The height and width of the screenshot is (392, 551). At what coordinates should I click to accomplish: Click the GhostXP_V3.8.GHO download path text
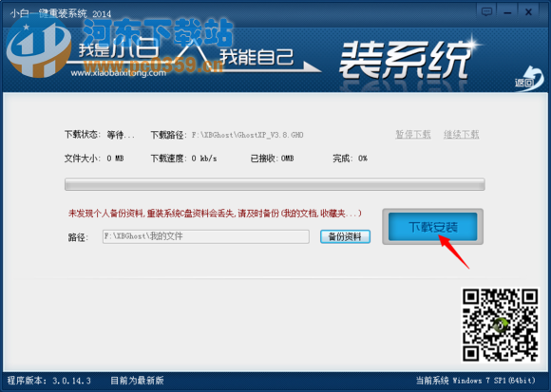coord(247,135)
